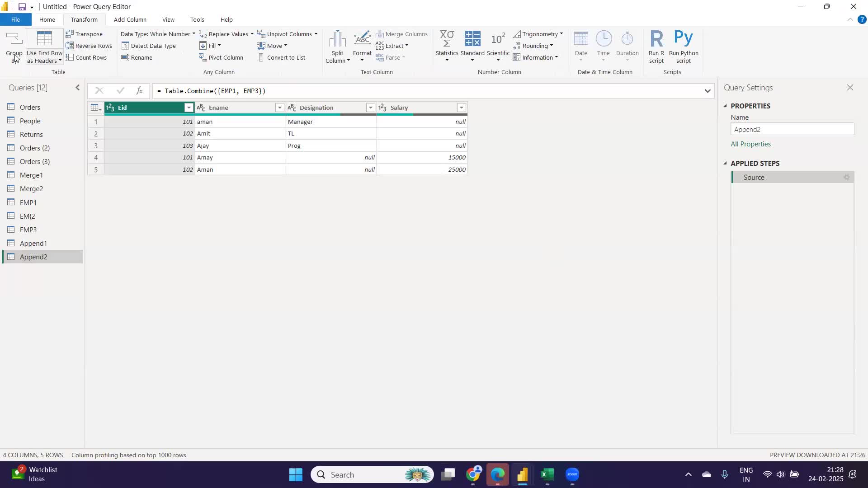This screenshot has height=488, width=868.
Task: Click Detect Data Type
Action: click(x=148, y=46)
